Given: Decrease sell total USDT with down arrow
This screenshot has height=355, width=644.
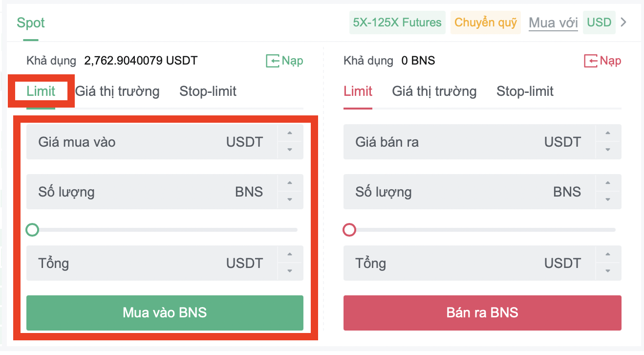Looking at the screenshot, I should (608, 271).
